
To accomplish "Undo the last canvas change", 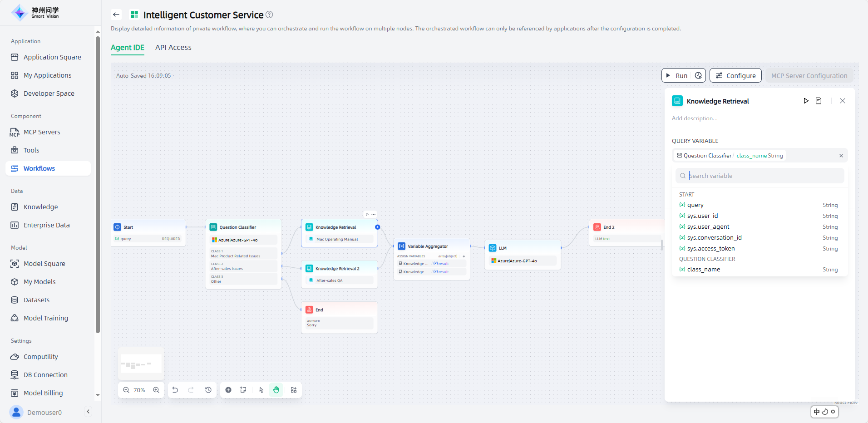I will pos(175,390).
